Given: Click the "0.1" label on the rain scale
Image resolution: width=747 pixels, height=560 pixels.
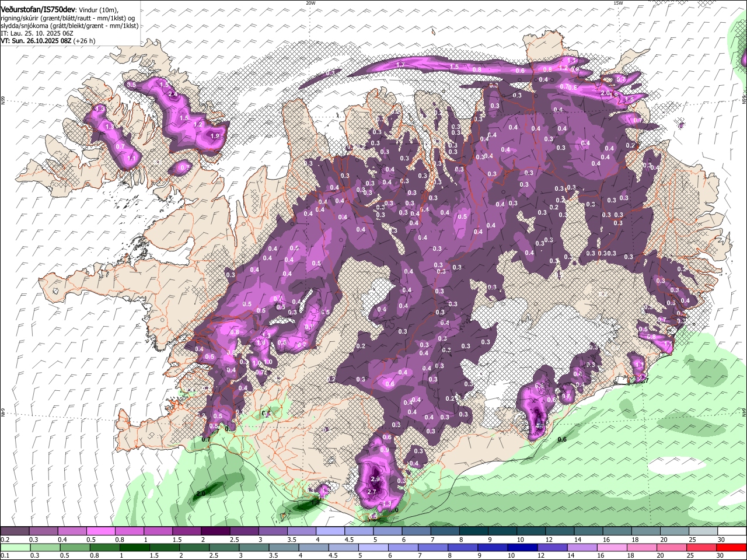Looking at the screenshot, I should pyautogui.click(x=5, y=556).
